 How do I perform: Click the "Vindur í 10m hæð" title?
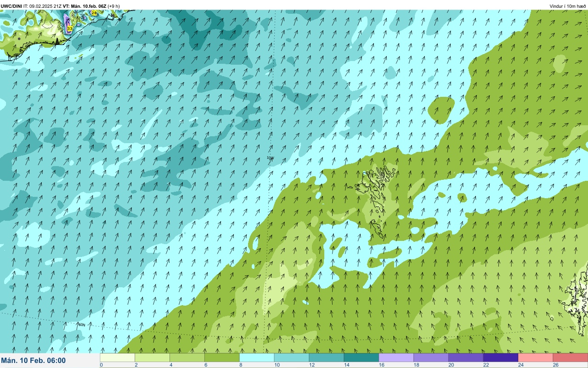point(567,6)
